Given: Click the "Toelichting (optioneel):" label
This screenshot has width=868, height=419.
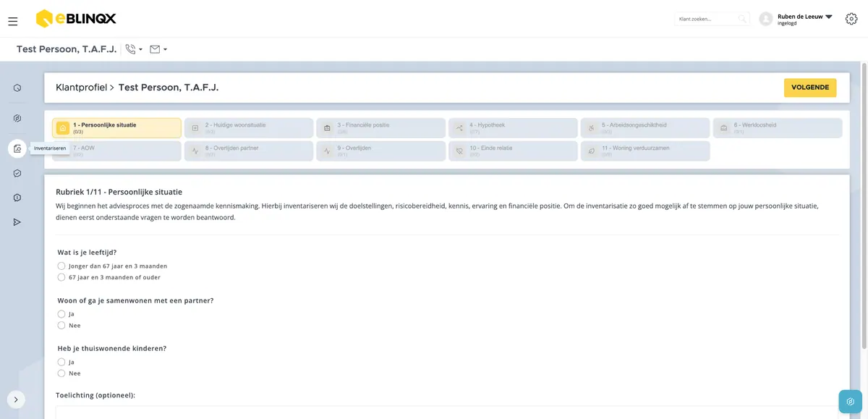Looking at the screenshot, I should (x=95, y=395).
